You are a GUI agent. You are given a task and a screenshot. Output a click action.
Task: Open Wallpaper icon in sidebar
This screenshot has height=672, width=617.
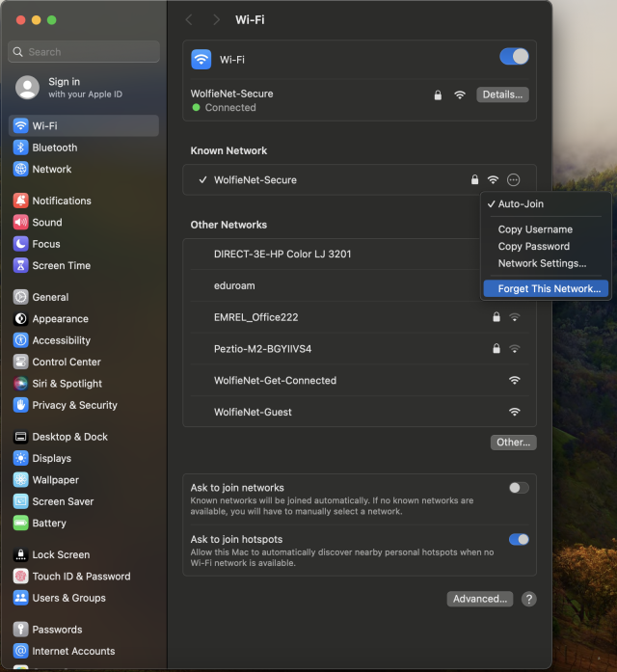pos(20,479)
